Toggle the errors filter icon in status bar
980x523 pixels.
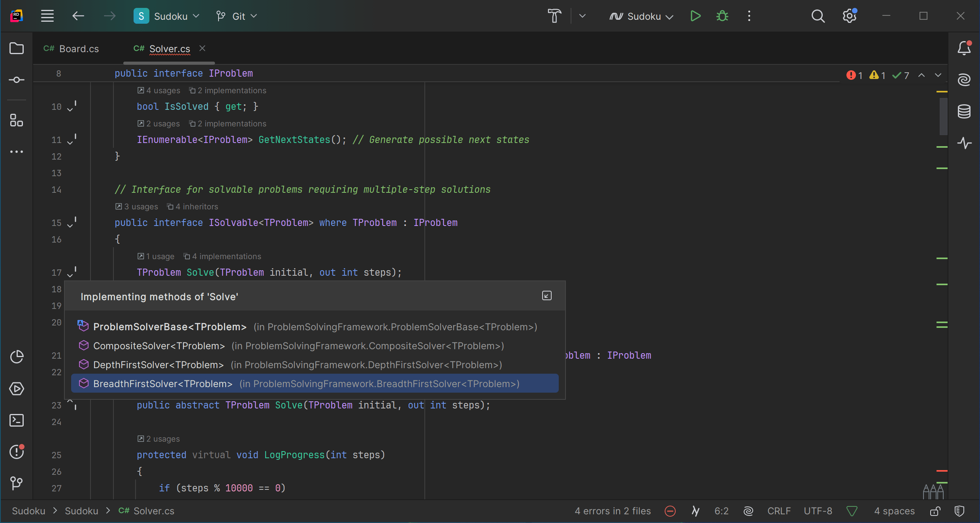(x=670, y=511)
